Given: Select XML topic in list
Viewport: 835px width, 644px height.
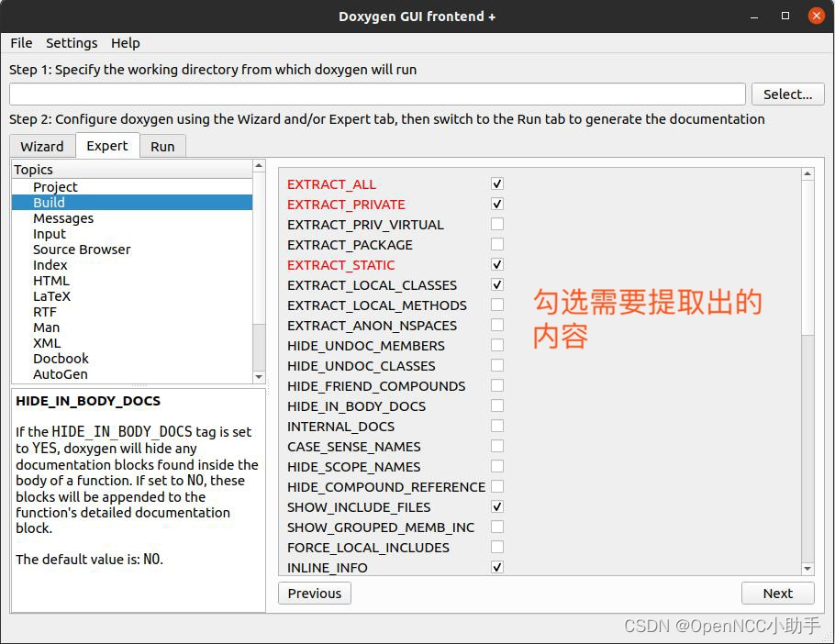Looking at the screenshot, I should (132, 343).
